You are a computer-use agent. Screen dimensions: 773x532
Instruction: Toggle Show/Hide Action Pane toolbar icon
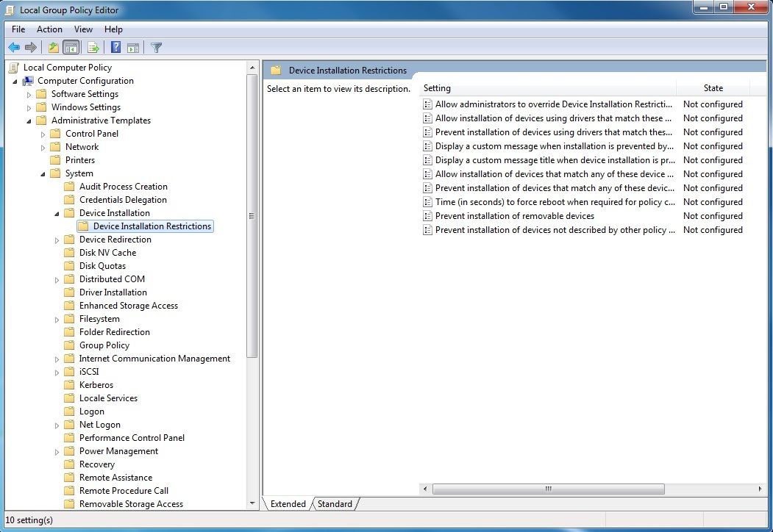[x=133, y=48]
